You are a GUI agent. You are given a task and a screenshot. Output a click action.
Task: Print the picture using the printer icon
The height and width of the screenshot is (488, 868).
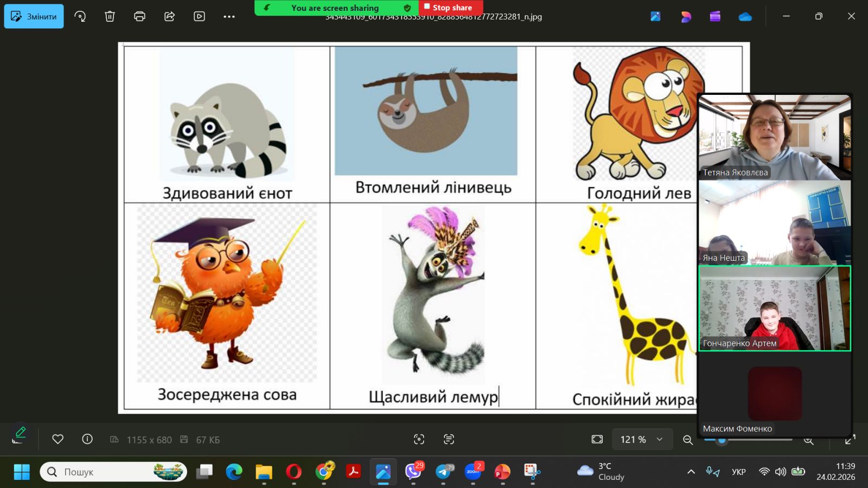click(x=139, y=16)
